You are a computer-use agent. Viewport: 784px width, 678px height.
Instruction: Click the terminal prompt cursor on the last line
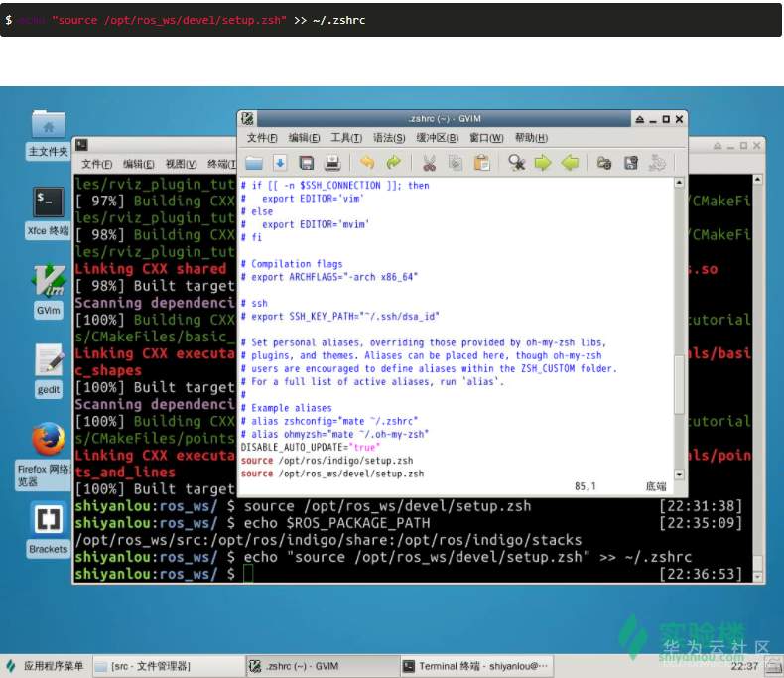pos(248,574)
